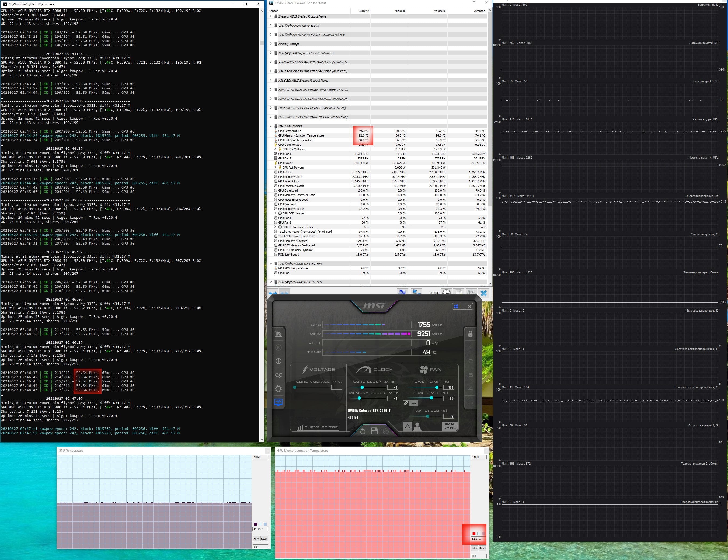This screenshot has width=728, height=560.
Task: Unlock profile slots with the padlock icon
Action: (x=470, y=334)
